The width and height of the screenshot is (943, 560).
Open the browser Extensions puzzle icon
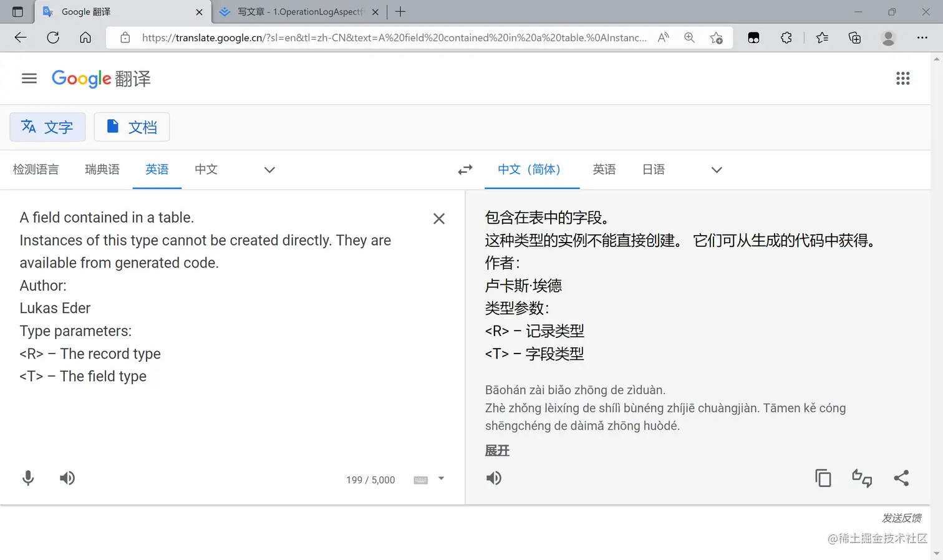coord(786,37)
